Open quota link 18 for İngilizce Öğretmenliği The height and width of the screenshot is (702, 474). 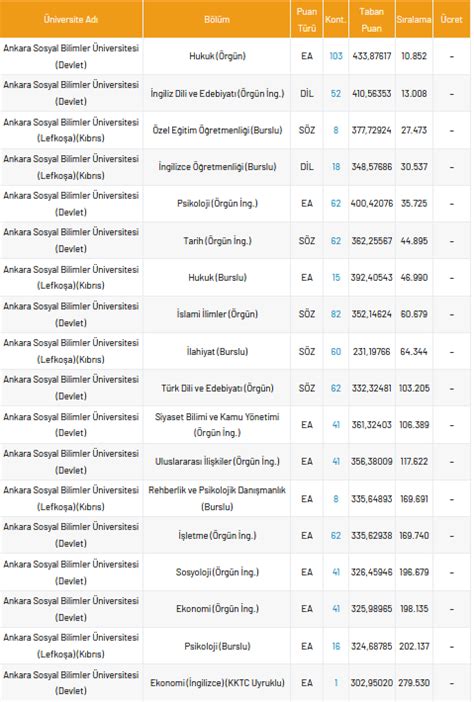(x=336, y=167)
